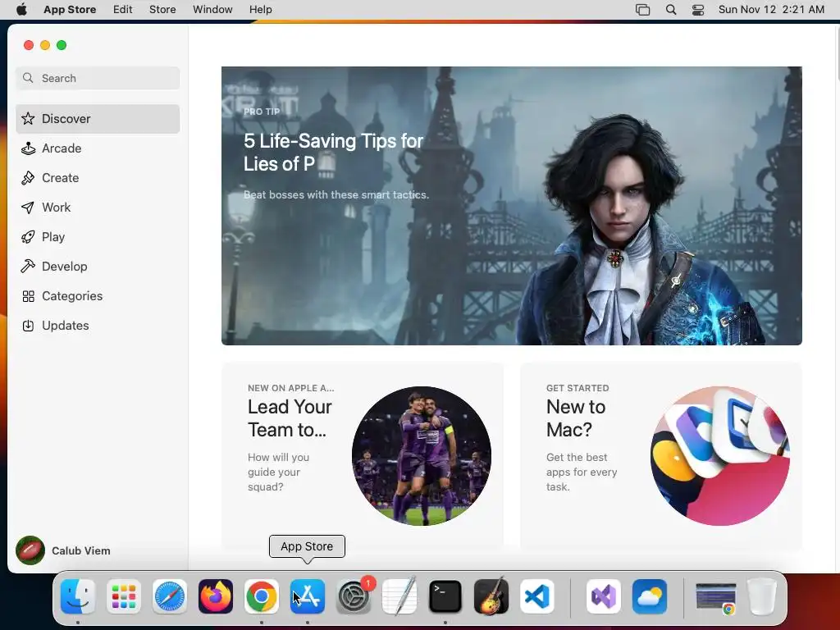Open Spotlight search in menu bar
Image resolution: width=840 pixels, height=630 pixels.
coord(671,10)
